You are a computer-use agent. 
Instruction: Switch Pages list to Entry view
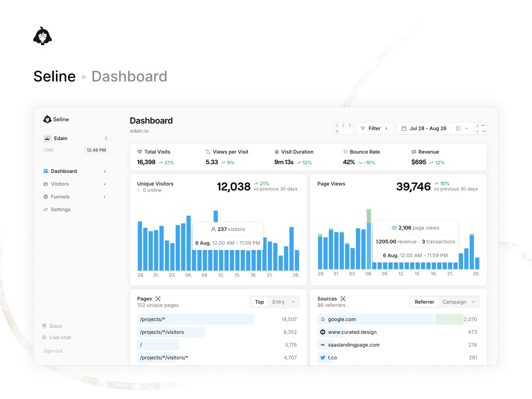tap(278, 302)
